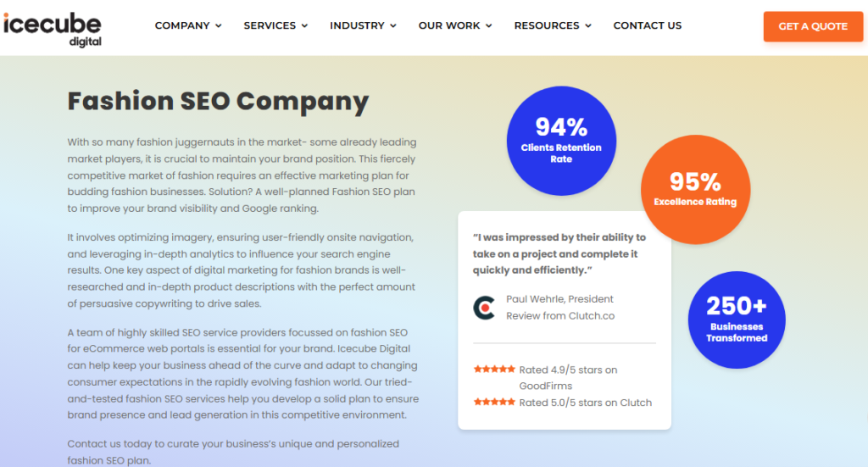The width and height of the screenshot is (868, 467).
Task: Click the 95% Excellence Rating circle
Action: tap(695, 190)
